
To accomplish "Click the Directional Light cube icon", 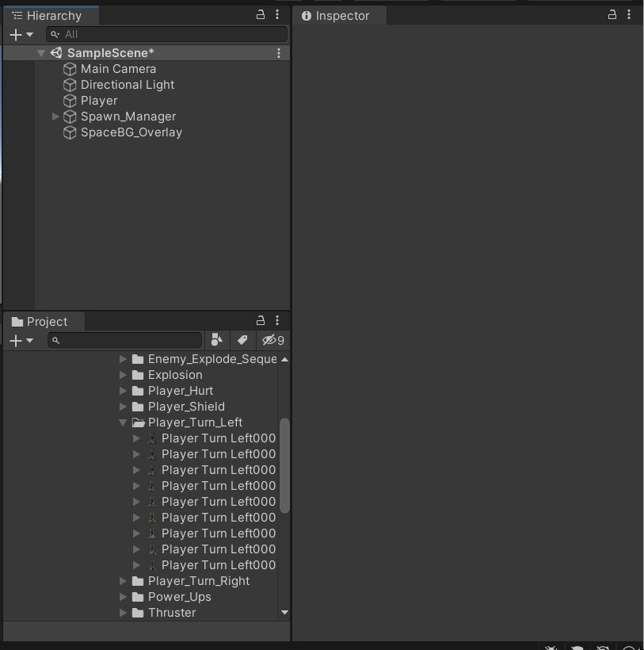I will pos(70,85).
